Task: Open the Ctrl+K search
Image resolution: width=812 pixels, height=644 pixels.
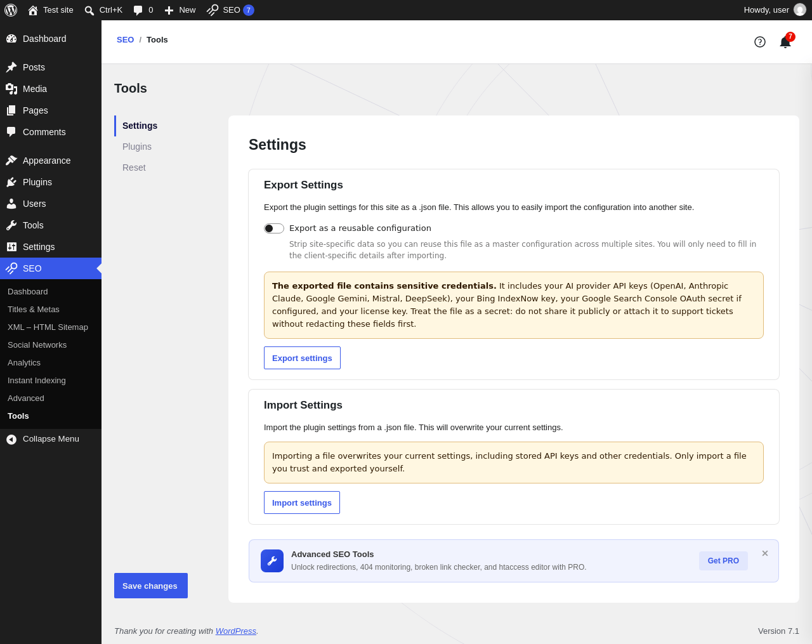Action: [x=103, y=10]
